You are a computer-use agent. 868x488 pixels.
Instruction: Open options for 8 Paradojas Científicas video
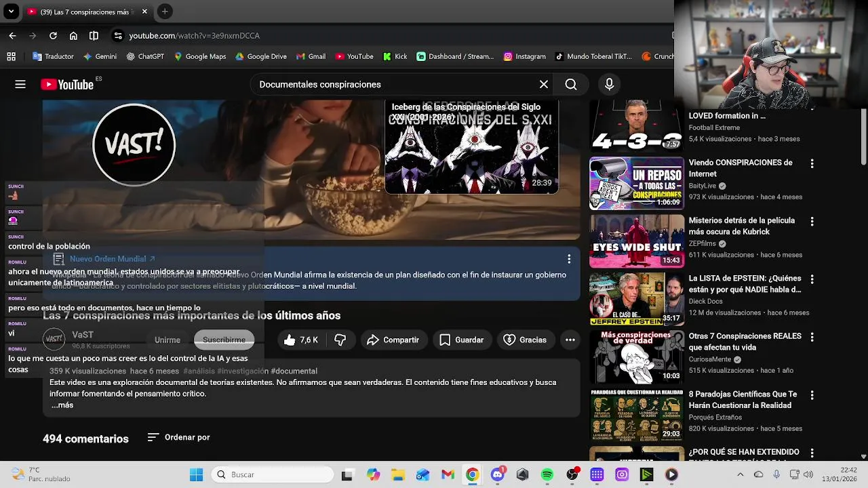tap(812, 395)
